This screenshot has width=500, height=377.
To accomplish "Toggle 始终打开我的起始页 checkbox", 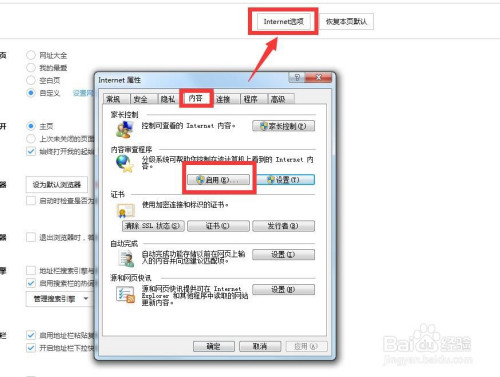I will tap(31, 151).
